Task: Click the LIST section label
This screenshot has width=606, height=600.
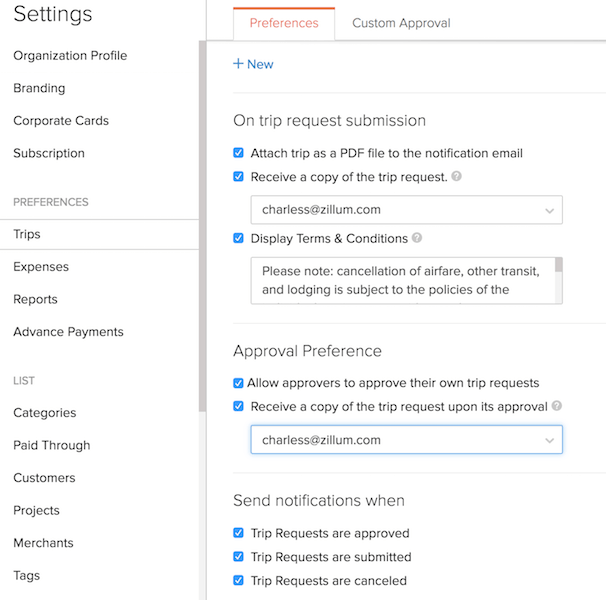Action: pyautogui.click(x=24, y=381)
